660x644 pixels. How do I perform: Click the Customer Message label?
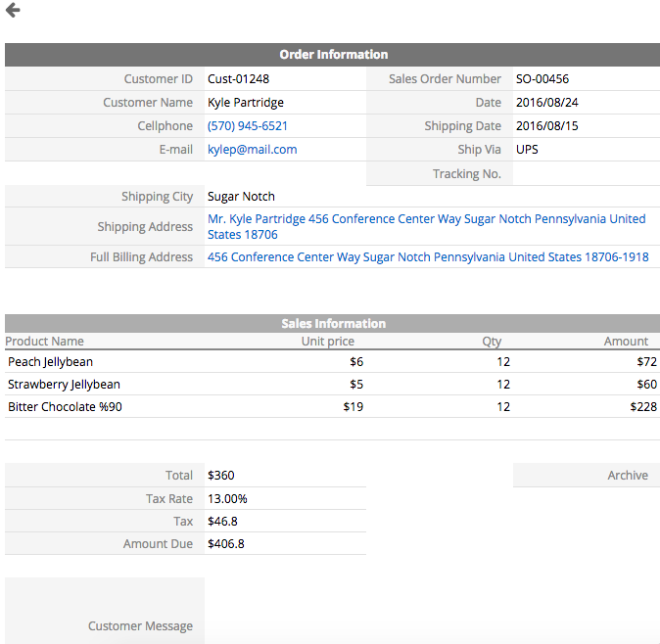[140, 625]
